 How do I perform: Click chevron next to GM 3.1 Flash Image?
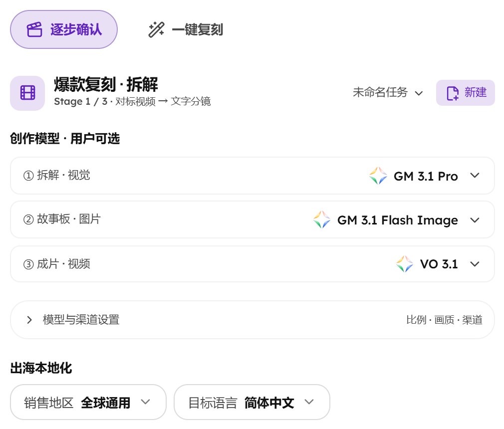pos(475,220)
